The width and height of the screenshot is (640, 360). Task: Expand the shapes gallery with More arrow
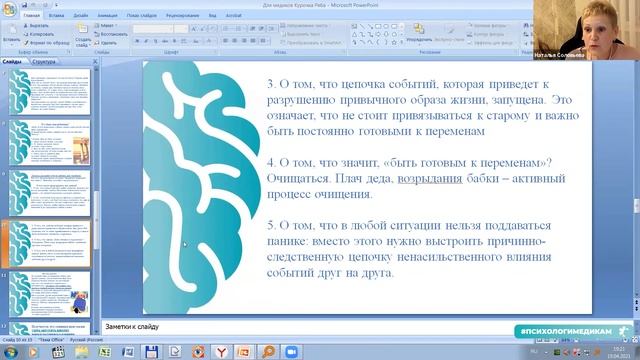click(402, 42)
